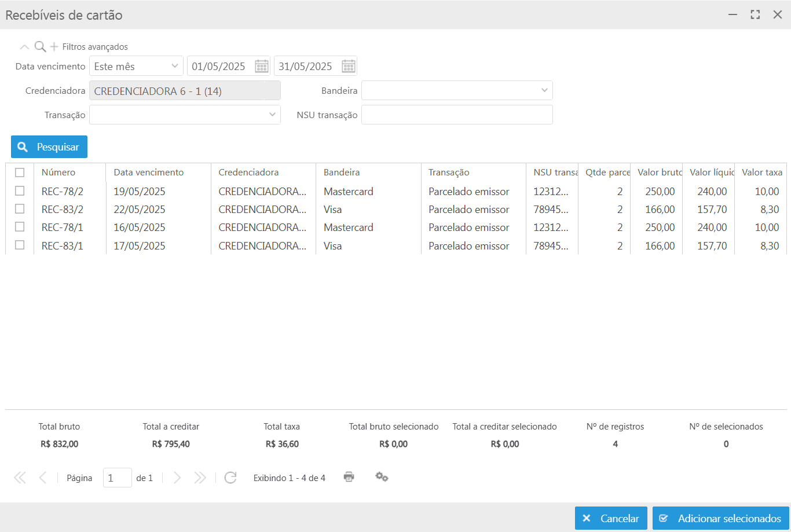791x532 pixels.
Task: Tick the checkbox for row REC-83/1
Action: tap(20, 245)
